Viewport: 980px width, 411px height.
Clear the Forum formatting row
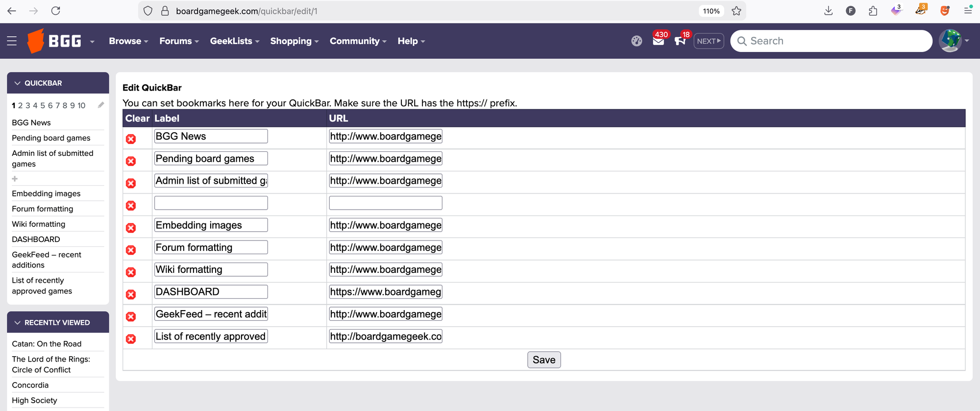[x=131, y=250]
